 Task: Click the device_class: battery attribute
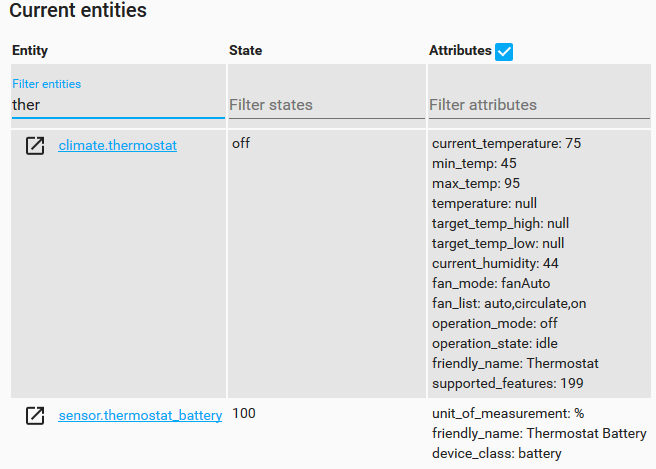tap(497, 454)
